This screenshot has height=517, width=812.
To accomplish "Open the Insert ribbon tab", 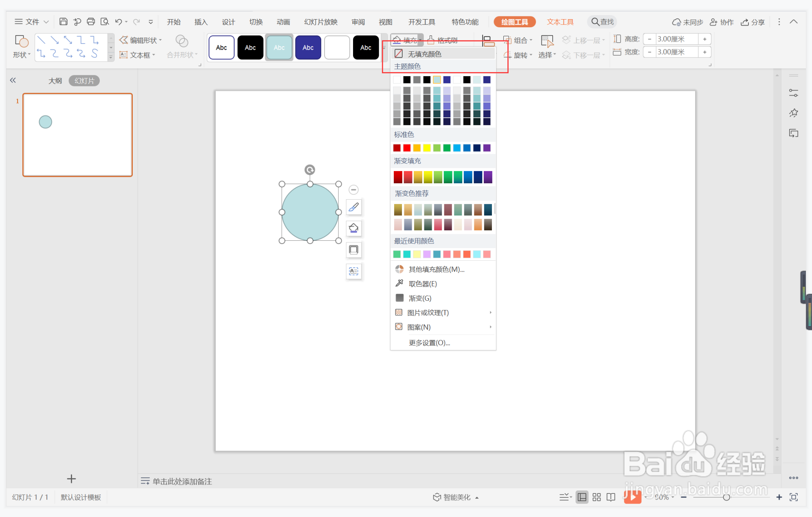I will click(x=201, y=22).
